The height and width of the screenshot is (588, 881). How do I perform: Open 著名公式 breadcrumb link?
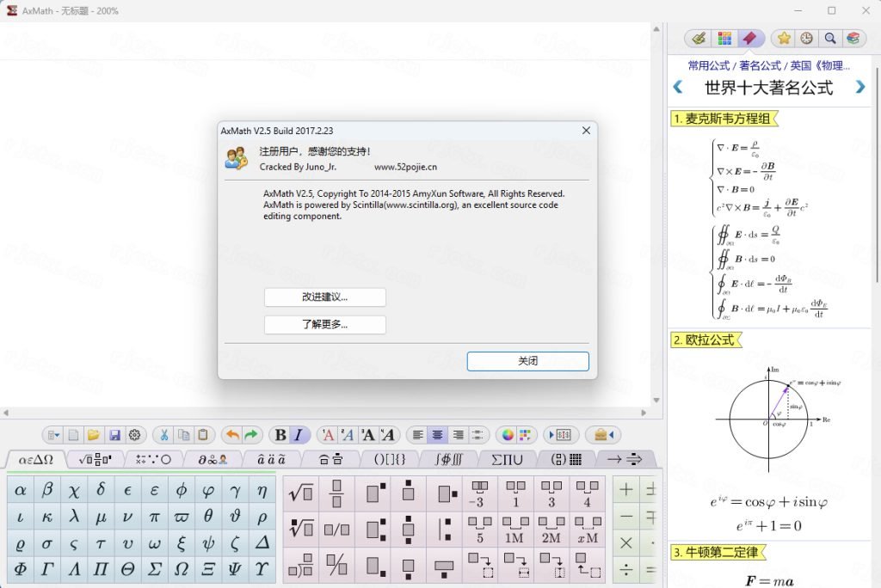(760, 65)
